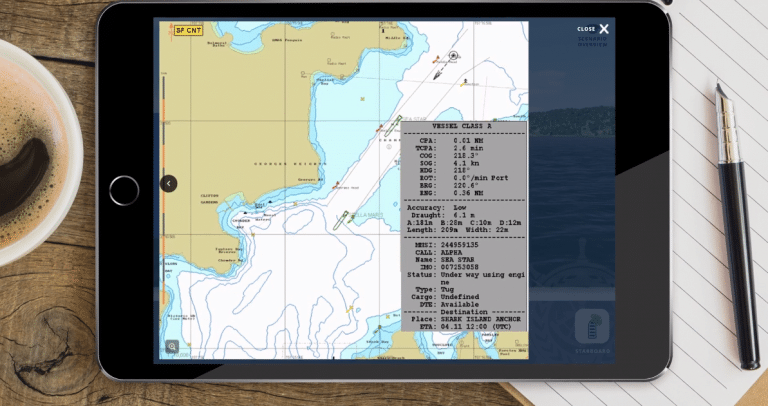Click the orange buoy near the top channel

(435, 59)
